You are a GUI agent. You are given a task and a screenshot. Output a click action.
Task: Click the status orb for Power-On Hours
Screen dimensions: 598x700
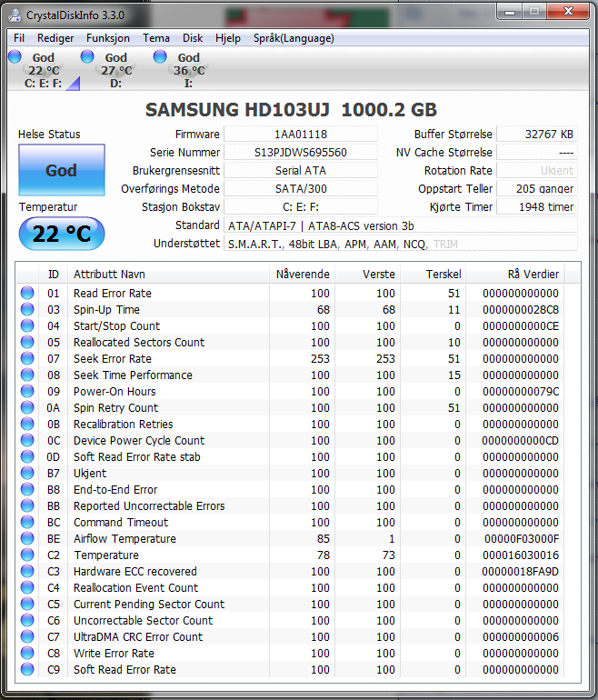[x=27, y=391]
